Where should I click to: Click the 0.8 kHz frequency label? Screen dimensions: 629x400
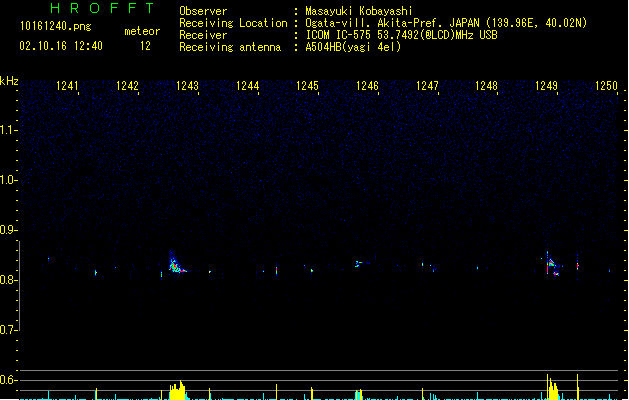click(x=8, y=280)
